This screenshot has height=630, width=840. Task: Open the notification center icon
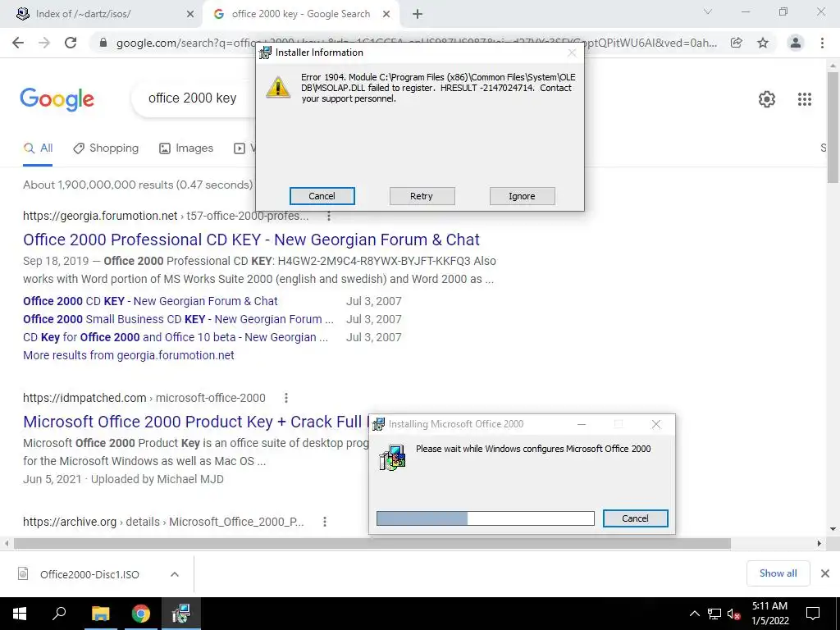click(x=813, y=614)
